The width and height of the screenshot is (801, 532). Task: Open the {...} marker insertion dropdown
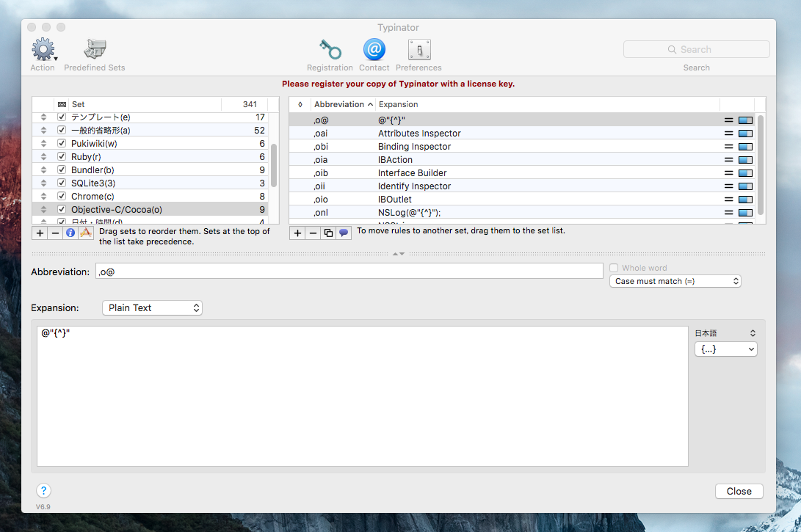tap(725, 349)
